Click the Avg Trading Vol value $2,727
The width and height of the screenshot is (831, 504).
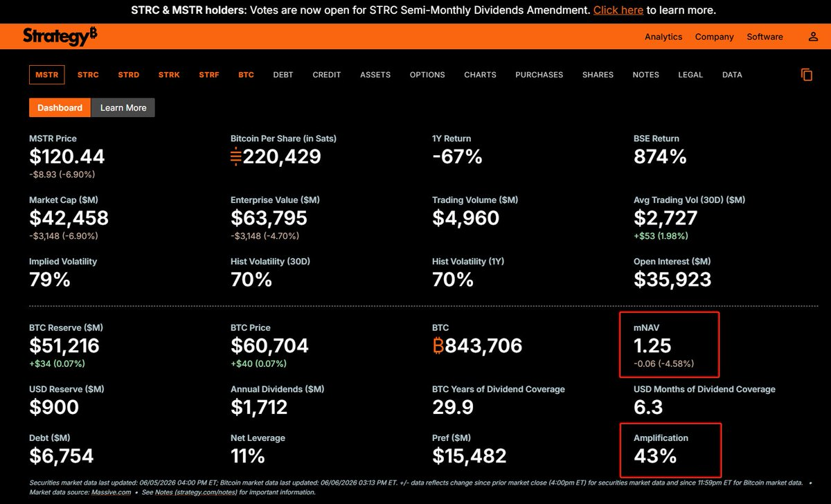point(665,218)
